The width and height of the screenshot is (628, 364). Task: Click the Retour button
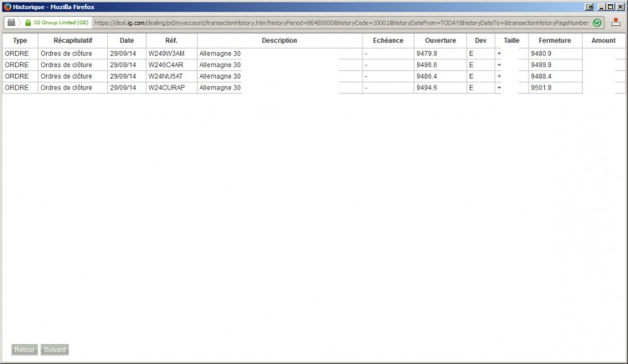pyautogui.click(x=24, y=350)
